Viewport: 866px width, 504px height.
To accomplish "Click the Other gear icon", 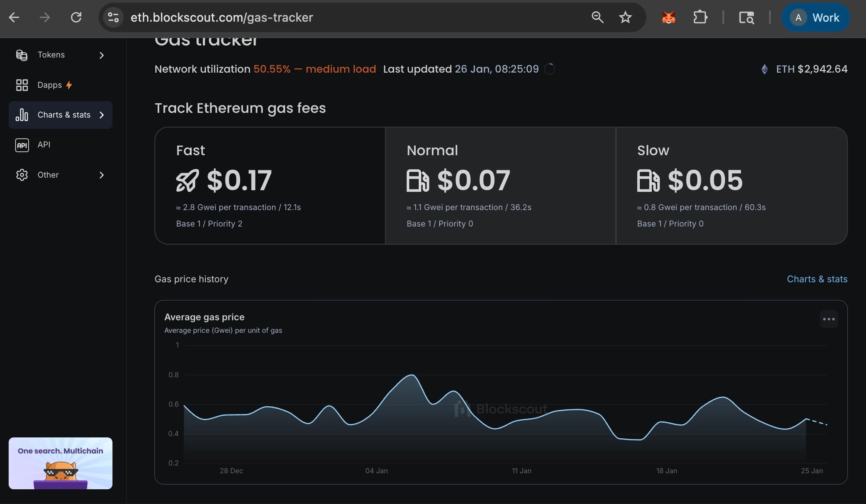I will pyautogui.click(x=22, y=175).
